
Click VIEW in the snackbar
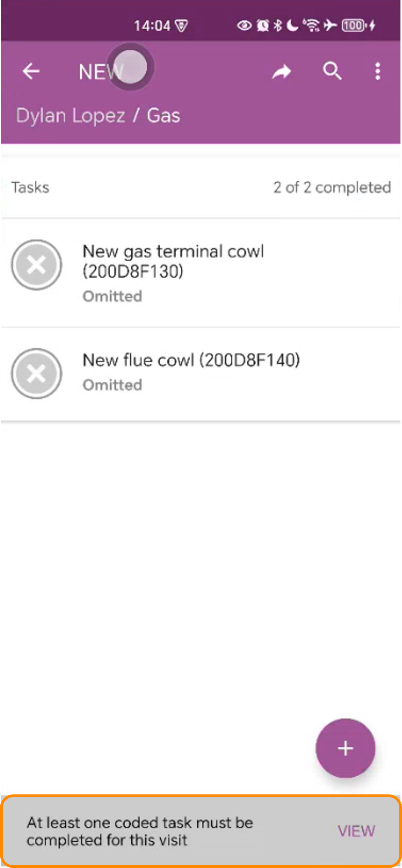tap(356, 831)
